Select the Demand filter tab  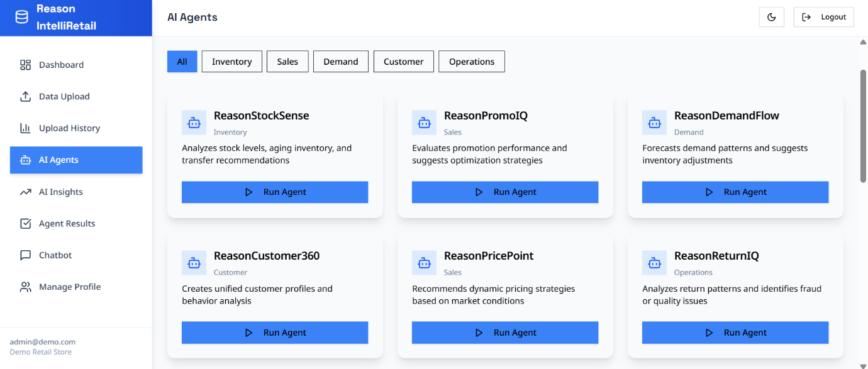tap(341, 62)
